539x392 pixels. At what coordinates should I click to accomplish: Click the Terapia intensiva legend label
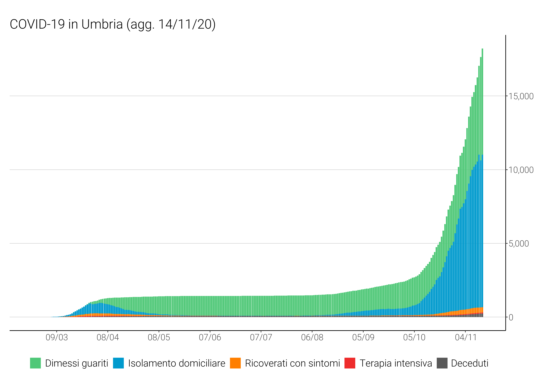coord(396,363)
